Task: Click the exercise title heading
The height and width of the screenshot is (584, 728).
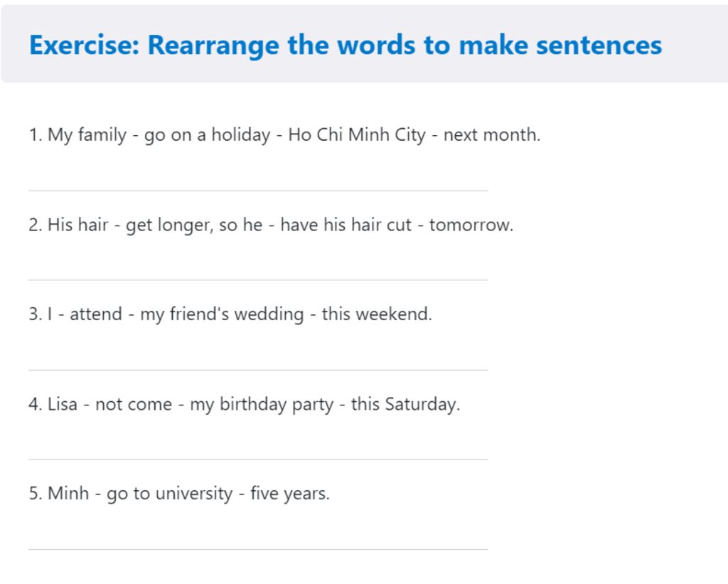Action: click(x=346, y=46)
